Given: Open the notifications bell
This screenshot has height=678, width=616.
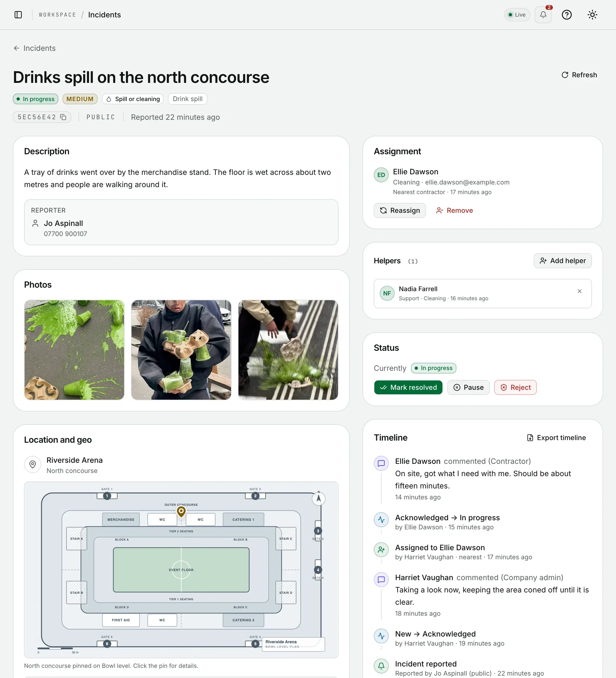Looking at the screenshot, I should pyautogui.click(x=543, y=15).
